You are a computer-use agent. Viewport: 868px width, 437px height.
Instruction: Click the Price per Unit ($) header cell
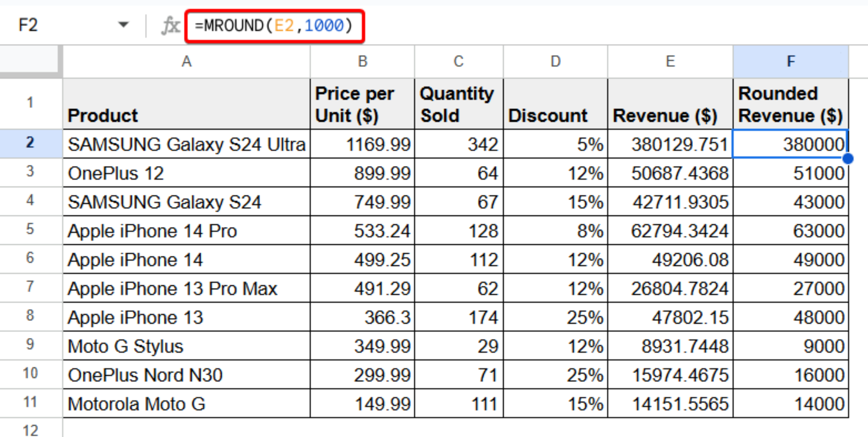click(x=362, y=104)
